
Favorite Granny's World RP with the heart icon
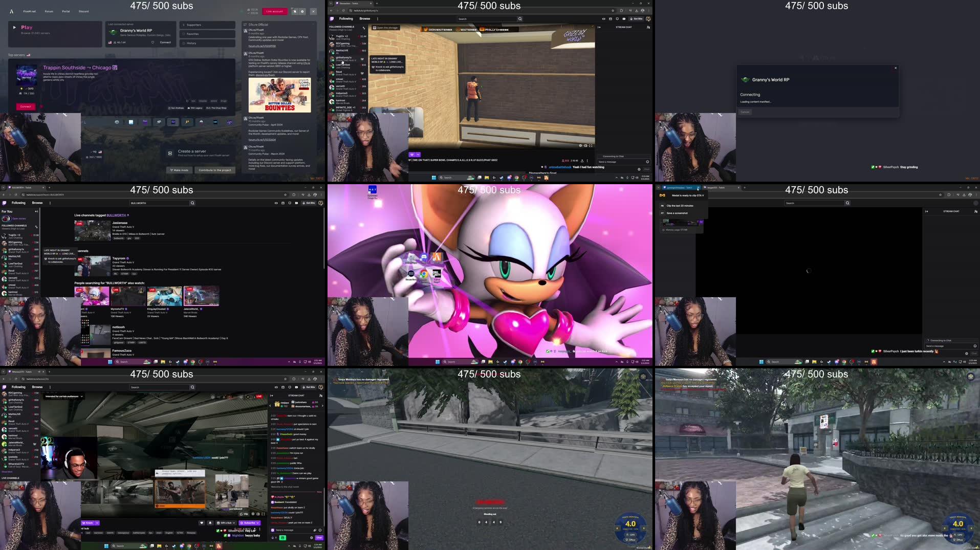click(x=153, y=42)
